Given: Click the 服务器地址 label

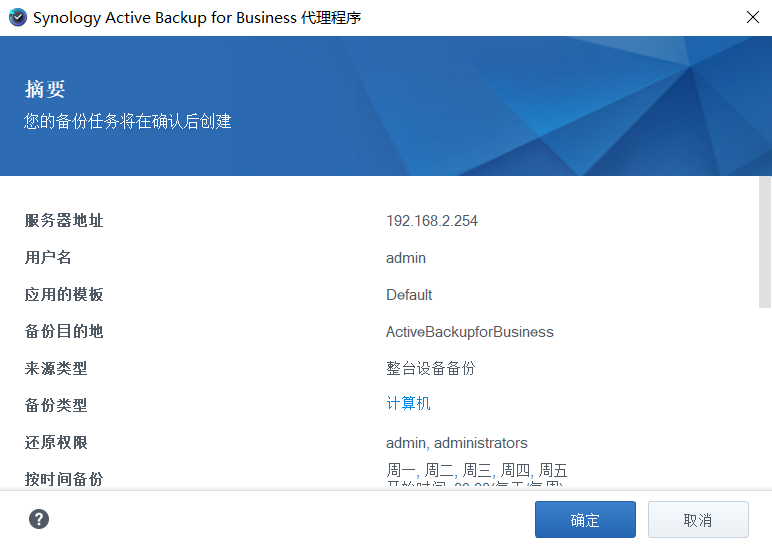Looking at the screenshot, I should click(64, 221).
